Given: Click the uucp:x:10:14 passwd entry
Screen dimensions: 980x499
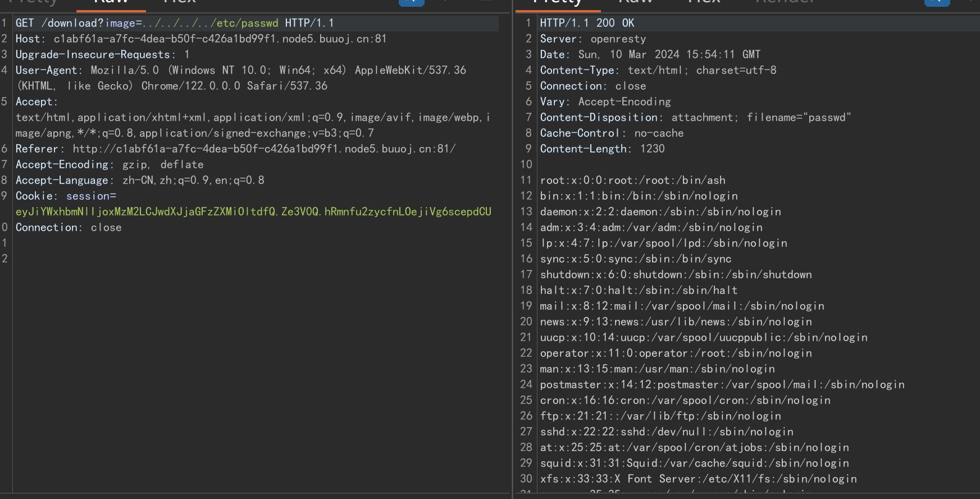Looking at the screenshot, I should click(x=704, y=337).
